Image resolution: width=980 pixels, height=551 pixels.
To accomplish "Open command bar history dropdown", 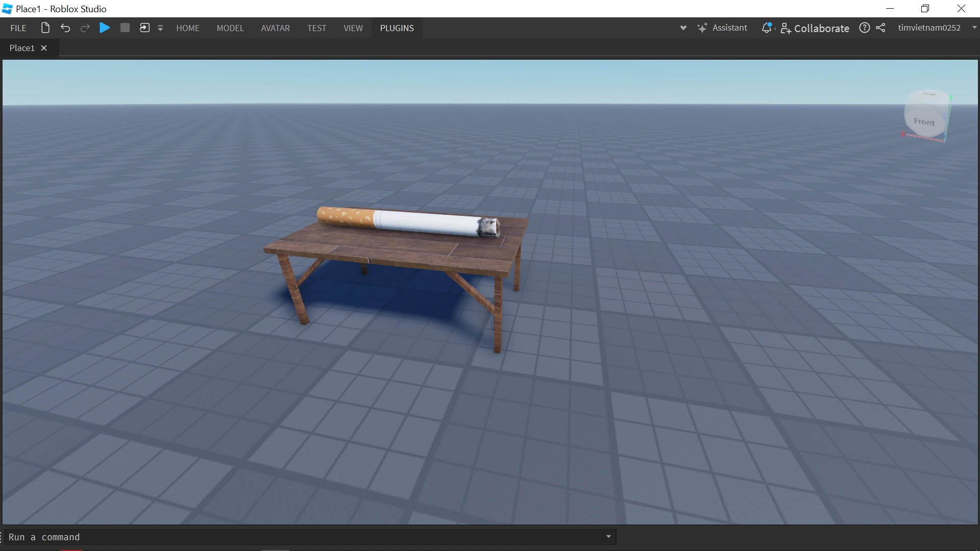I will pos(608,537).
